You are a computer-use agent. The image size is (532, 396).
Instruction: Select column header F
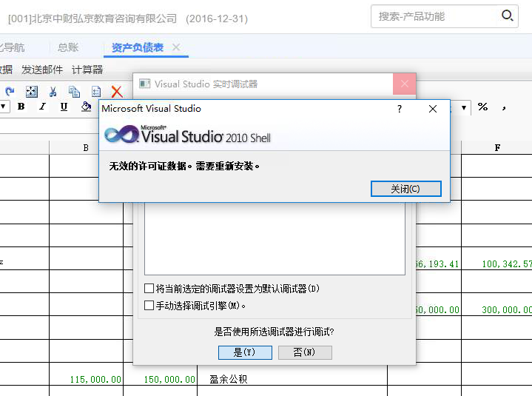(x=496, y=147)
